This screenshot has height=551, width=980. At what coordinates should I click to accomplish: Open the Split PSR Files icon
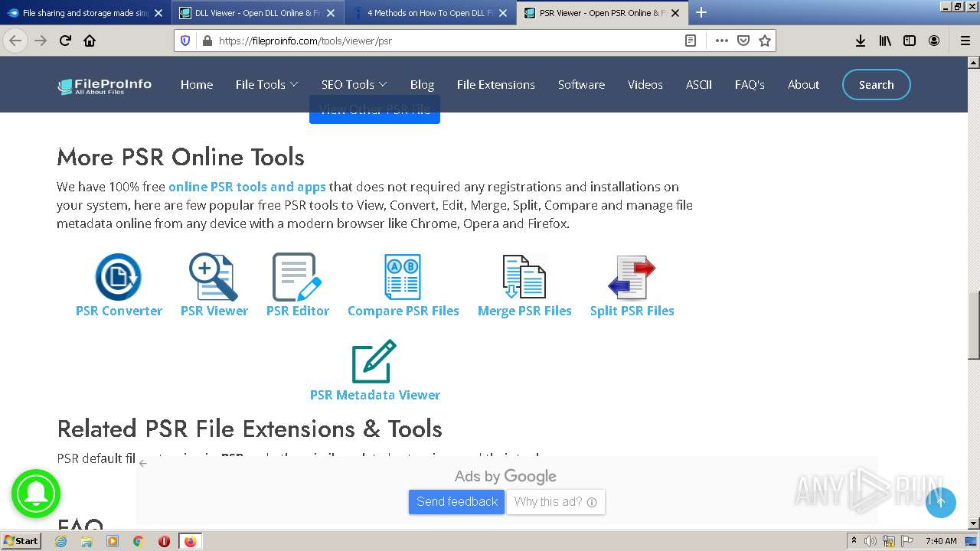[632, 276]
